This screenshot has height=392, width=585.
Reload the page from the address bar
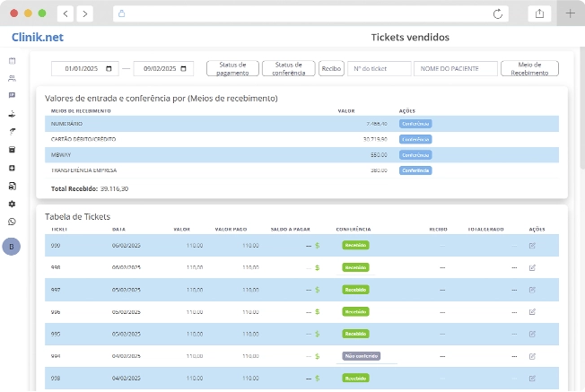[498, 13]
